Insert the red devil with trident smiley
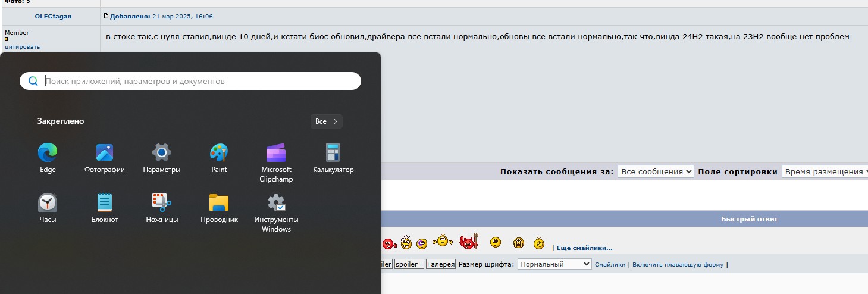Image resolution: width=868 pixels, height=294 pixels. click(469, 242)
